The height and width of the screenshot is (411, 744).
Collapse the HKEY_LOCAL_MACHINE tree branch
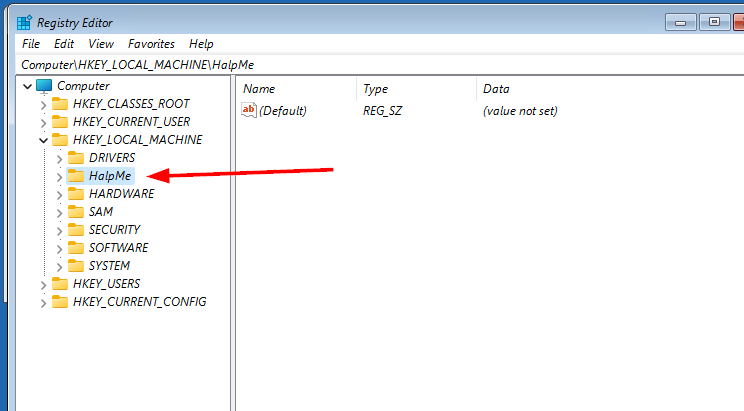tap(43, 140)
